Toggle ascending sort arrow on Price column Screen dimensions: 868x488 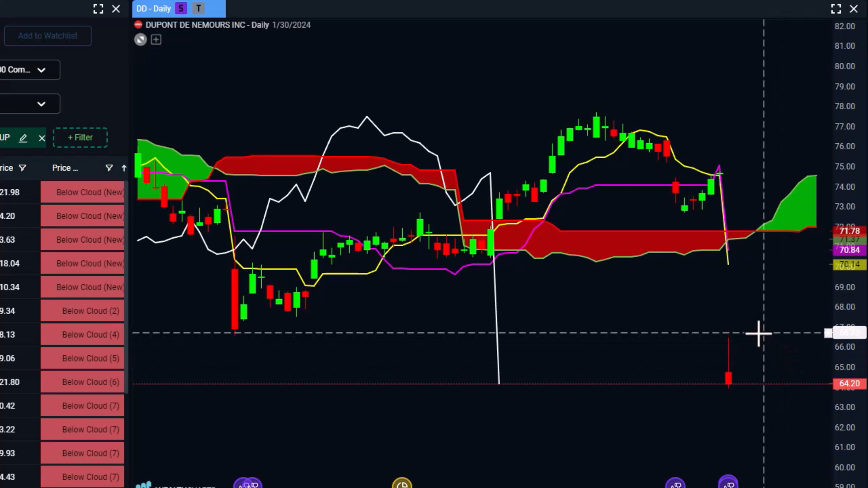tap(124, 168)
